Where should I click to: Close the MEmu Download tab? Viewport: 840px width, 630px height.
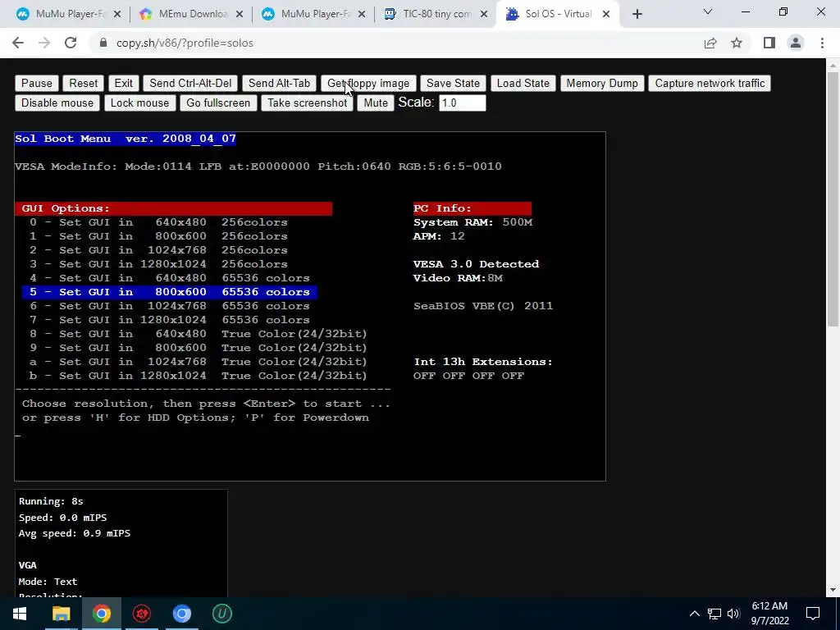point(240,14)
